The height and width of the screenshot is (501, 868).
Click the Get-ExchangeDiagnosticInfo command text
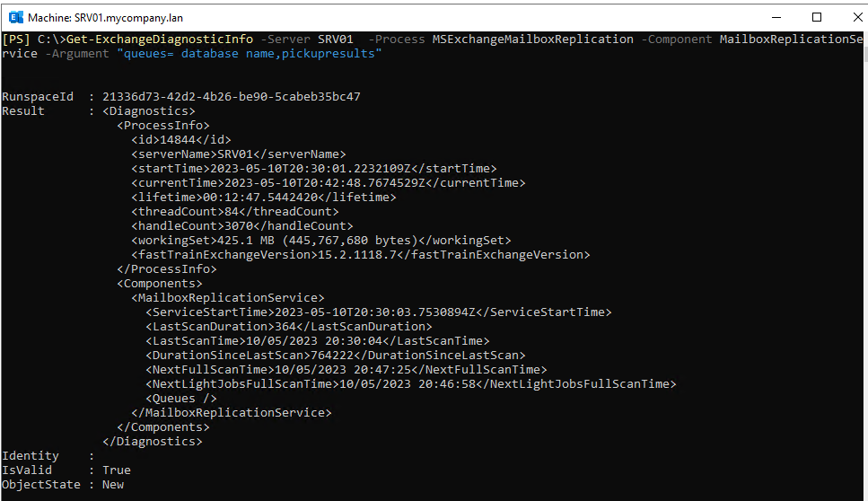coord(160,40)
